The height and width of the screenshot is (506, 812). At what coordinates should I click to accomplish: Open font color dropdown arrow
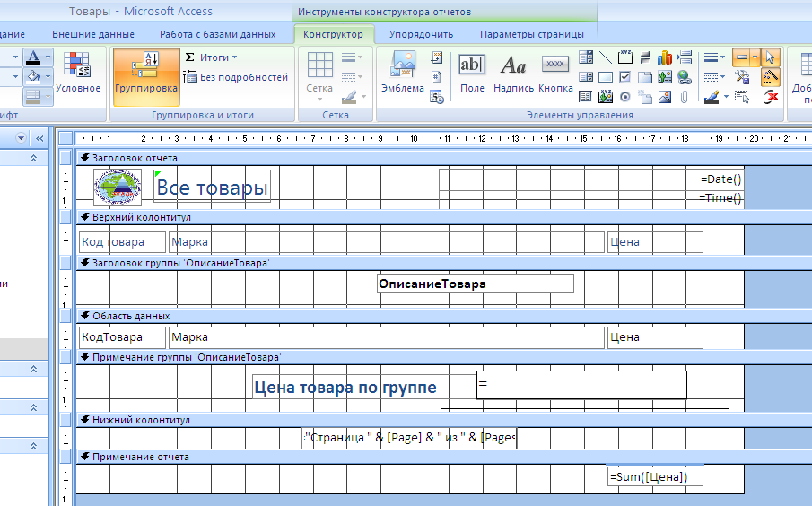[48, 57]
